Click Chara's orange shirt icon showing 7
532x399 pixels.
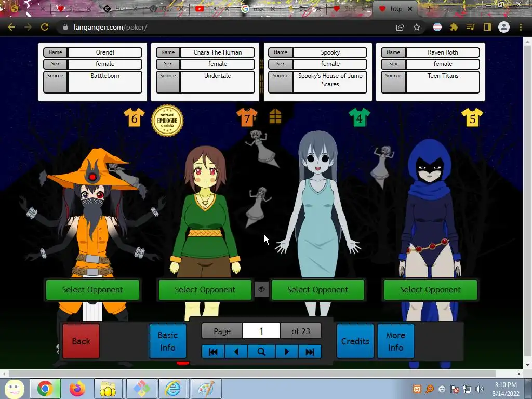tap(247, 117)
